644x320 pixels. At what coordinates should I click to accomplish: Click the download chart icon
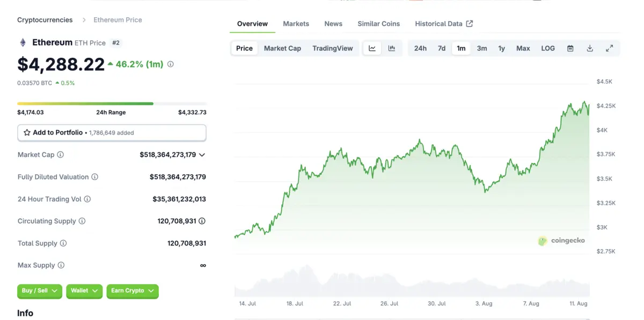pyautogui.click(x=590, y=48)
